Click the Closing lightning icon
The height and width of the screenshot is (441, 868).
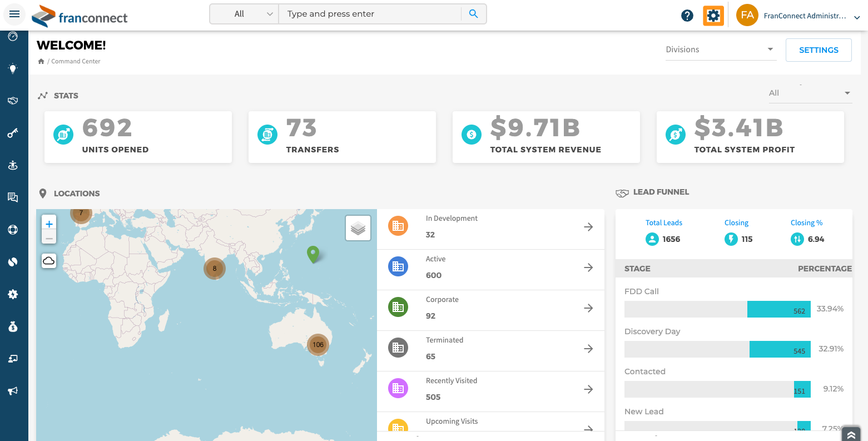tap(731, 239)
